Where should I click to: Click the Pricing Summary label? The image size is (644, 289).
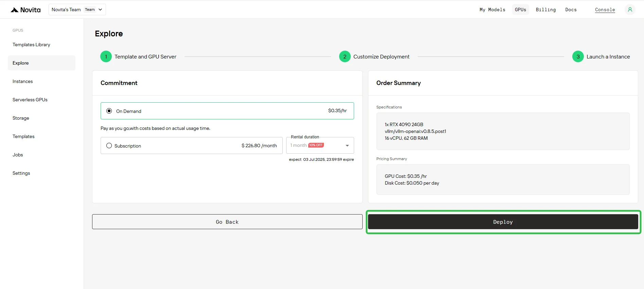pos(391,159)
